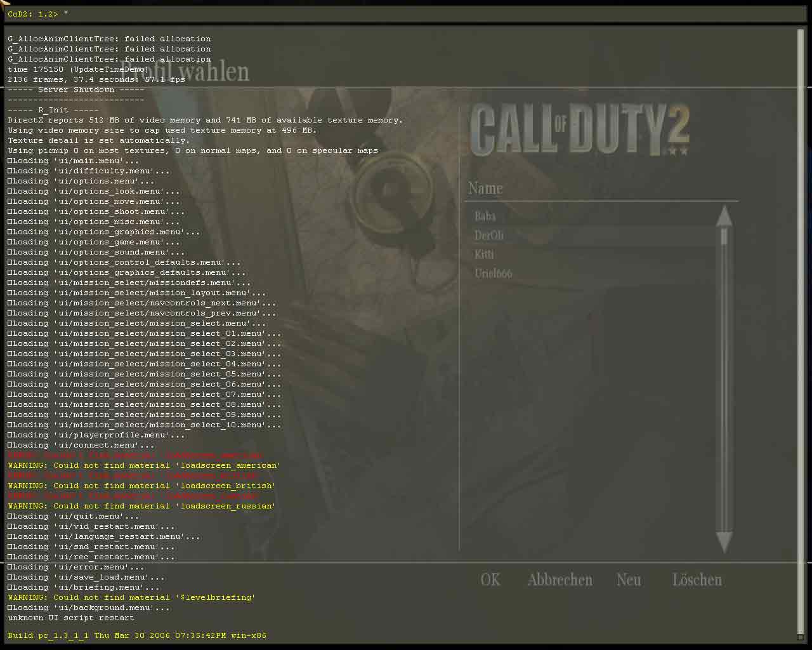This screenshot has height=650, width=812.
Task: Click the 'Loading ui/difficulty.menu' log line
Action: (89, 171)
